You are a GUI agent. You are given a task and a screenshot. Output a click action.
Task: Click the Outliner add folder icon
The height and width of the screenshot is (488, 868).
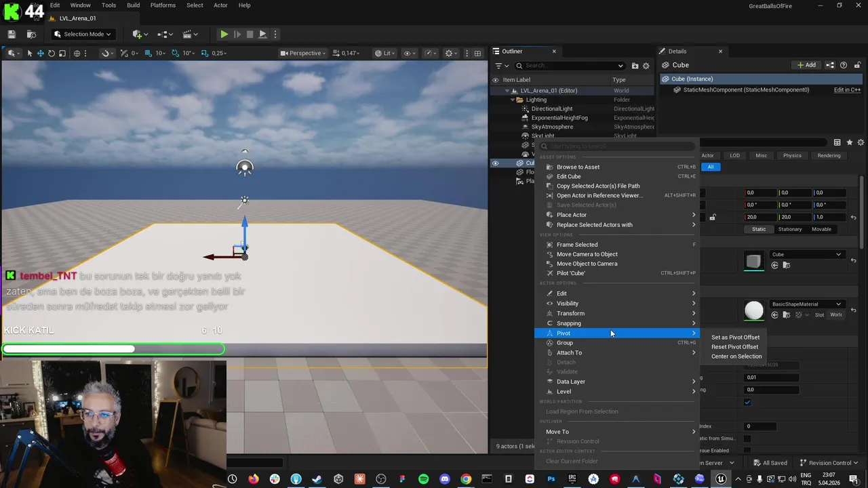coord(635,66)
